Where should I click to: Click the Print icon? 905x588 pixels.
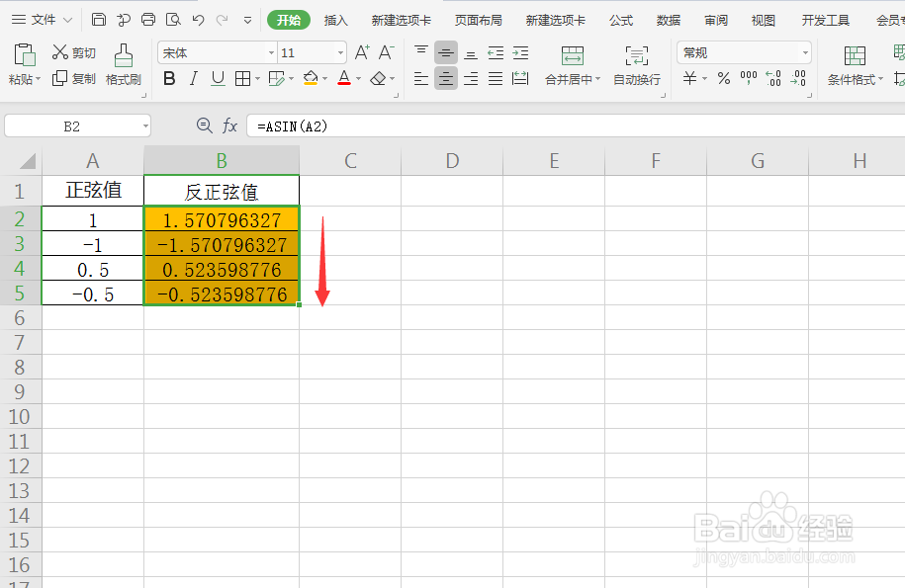pyautogui.click(x=148, y=20)
